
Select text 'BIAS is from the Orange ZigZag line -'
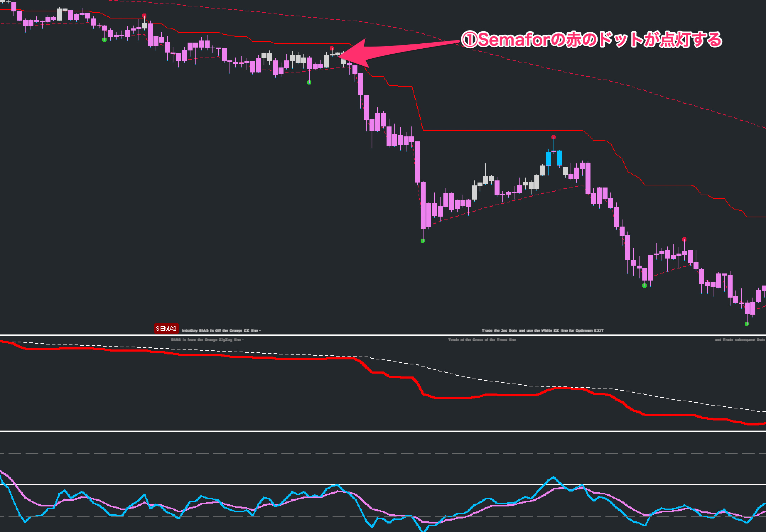[x=207, y=340]
